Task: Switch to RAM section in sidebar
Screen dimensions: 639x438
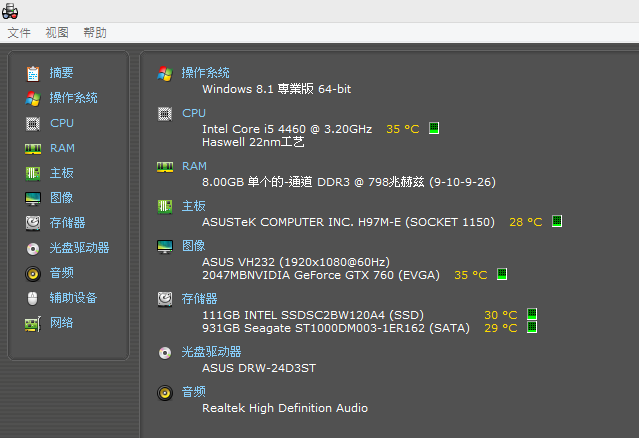Action: [62, 148]
